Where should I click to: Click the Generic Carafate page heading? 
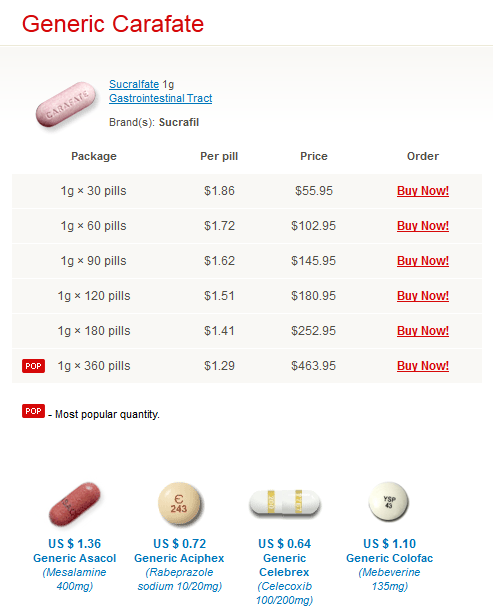pyautogui.click(x=113, y=24)
